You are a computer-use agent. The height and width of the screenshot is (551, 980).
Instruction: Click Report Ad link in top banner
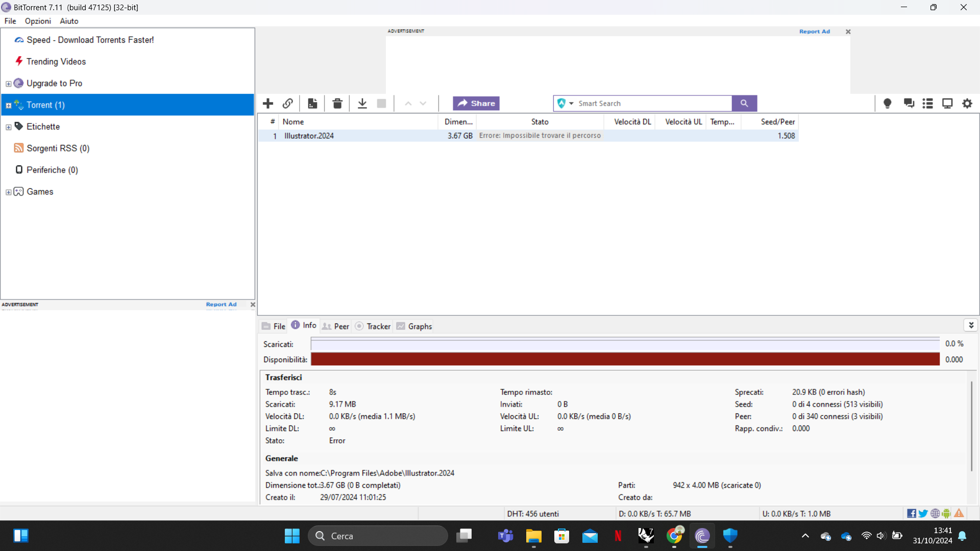pyautogui.click(x=815, y=32)
